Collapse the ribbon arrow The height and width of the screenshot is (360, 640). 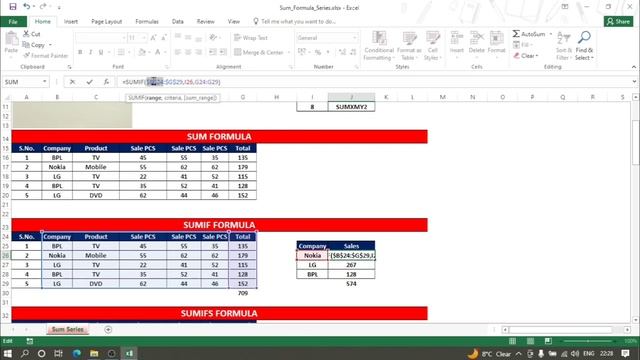(634, 67)
